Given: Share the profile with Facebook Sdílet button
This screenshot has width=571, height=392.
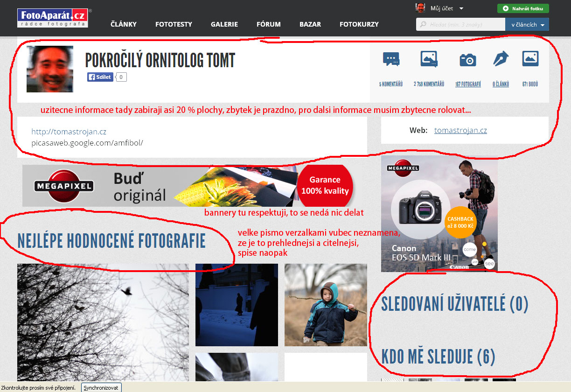Looking at the screenshot, I should 100,77.
